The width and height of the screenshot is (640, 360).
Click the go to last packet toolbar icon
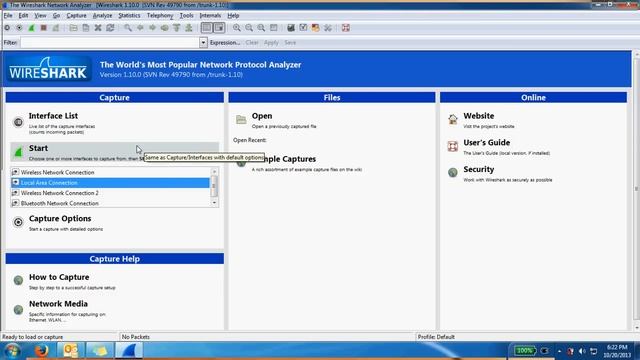(x=189, y=28)
